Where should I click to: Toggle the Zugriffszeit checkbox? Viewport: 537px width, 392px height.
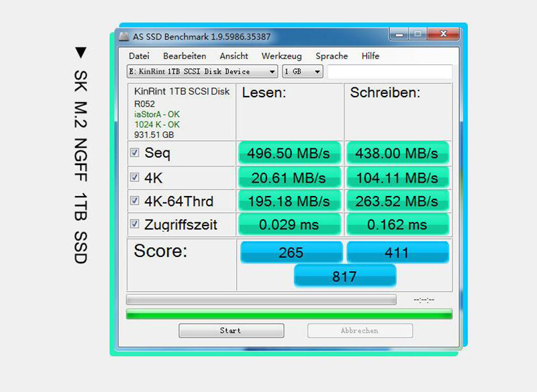[134, 224]
